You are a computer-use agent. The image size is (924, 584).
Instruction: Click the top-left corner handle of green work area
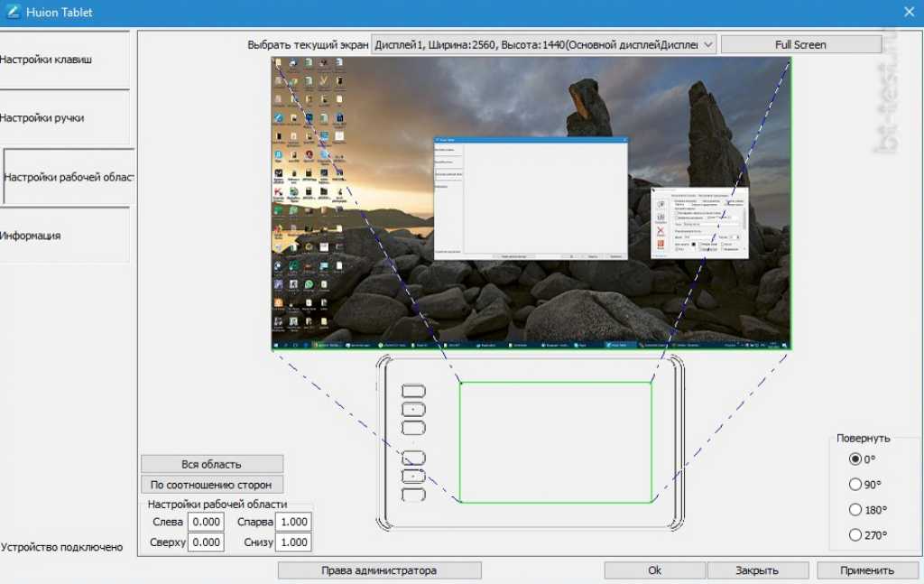point(460,383)
